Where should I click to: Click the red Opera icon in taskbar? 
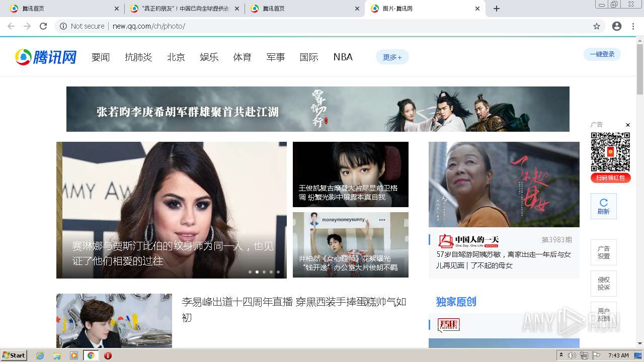click(x=108, y=355)
